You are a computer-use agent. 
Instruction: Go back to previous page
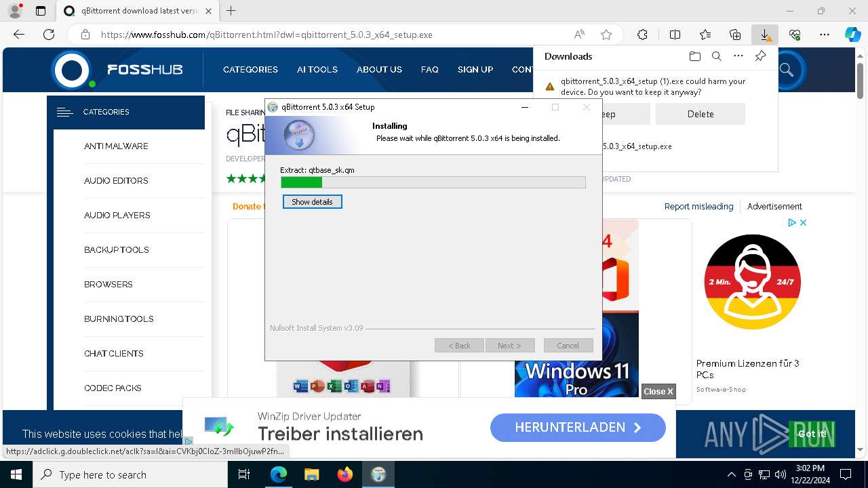19,35
